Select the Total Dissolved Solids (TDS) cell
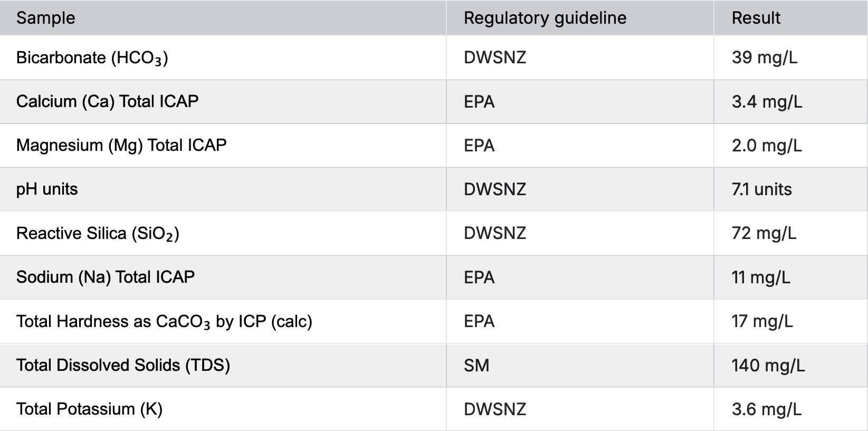This screenshot has width=868, height=431. 123,365
